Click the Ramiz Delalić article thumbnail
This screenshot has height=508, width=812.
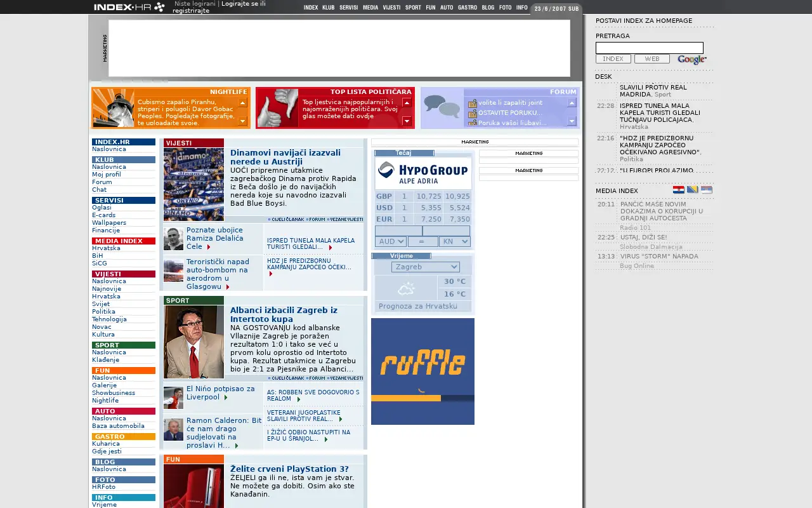173,239
